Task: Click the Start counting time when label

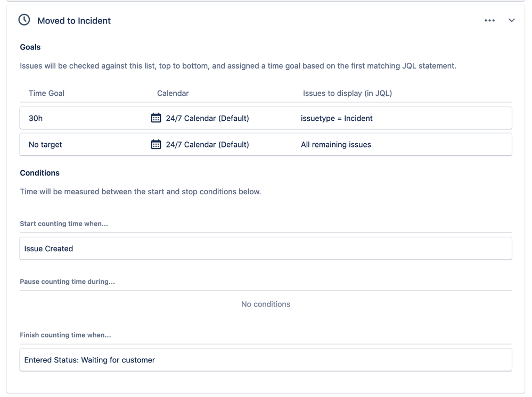Action: click(x=64, y=224)
